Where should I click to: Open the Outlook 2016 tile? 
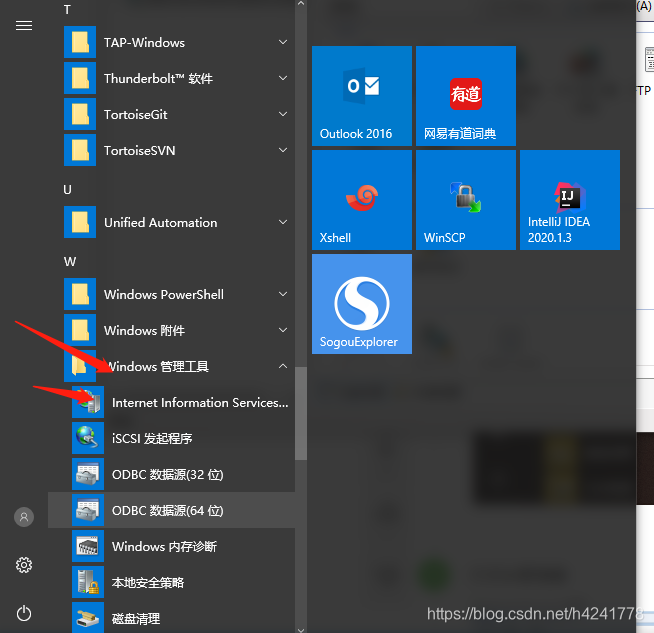pos(362,96)
